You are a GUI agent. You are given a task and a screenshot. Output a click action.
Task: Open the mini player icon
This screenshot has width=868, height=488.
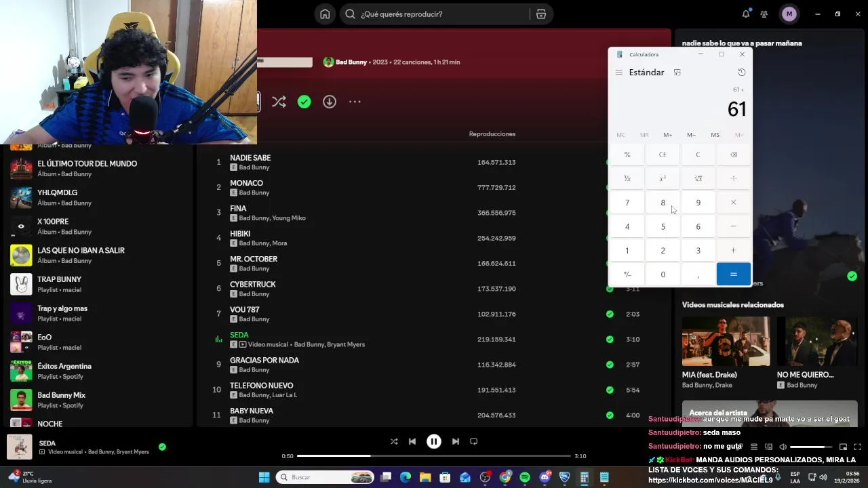(x=843, y=447)
